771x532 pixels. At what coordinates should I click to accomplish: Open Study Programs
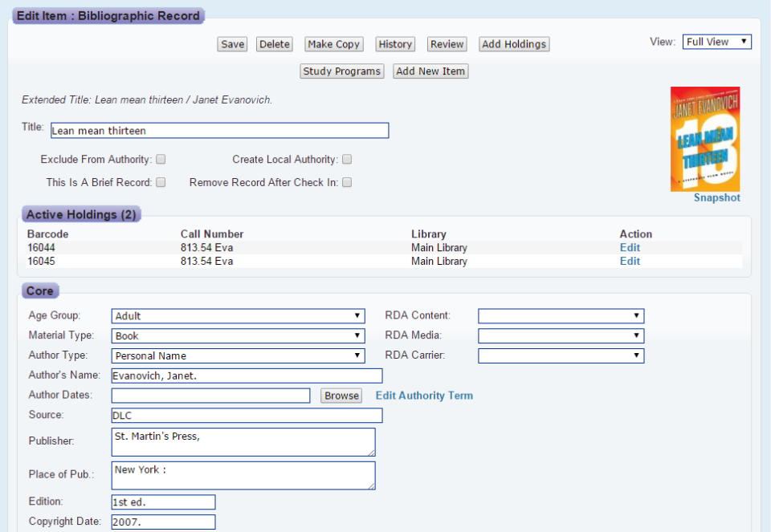point(341,71)
